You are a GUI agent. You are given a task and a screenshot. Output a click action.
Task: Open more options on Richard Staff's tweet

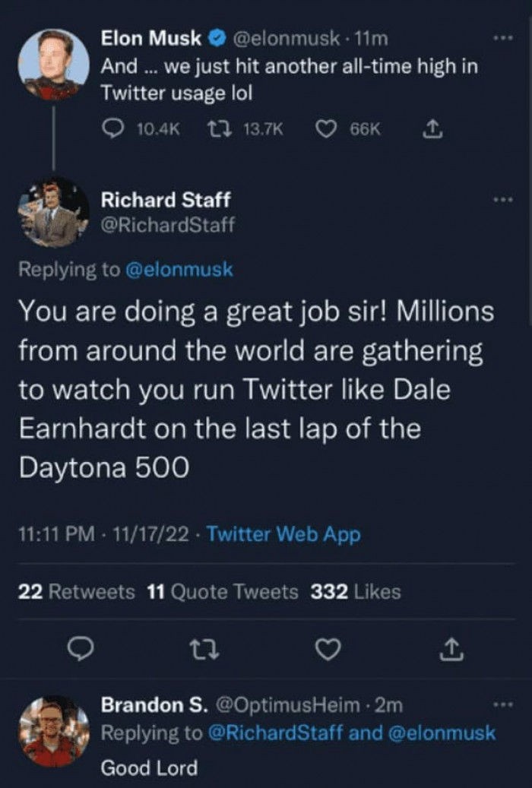[x=502, y=199]
